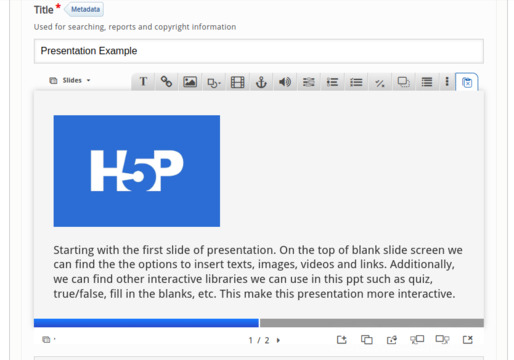514x360 pixels.
Task: Add a Drag and Drop activity
Action: pyautogui.click(x=403, y=82)
